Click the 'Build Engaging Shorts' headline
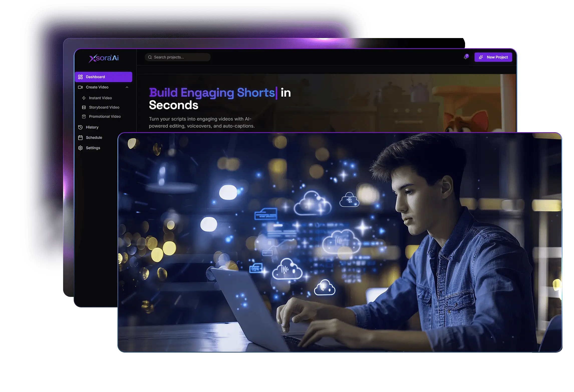Viewport: 574px width, 392px height. (x=212, y=92)
